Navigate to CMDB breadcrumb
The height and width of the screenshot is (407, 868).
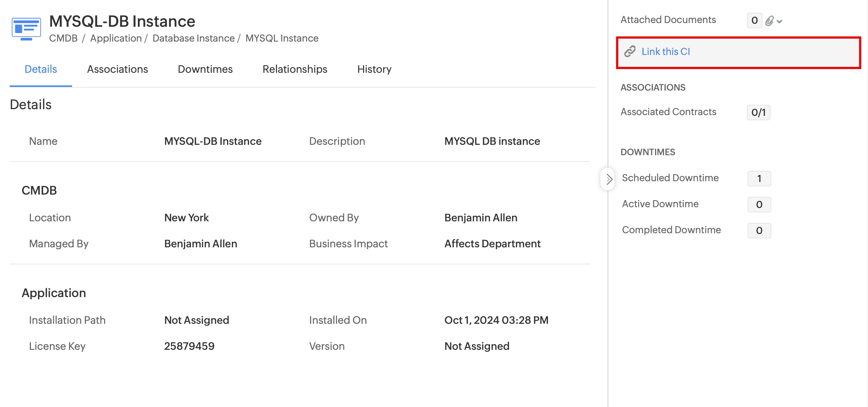63,38
